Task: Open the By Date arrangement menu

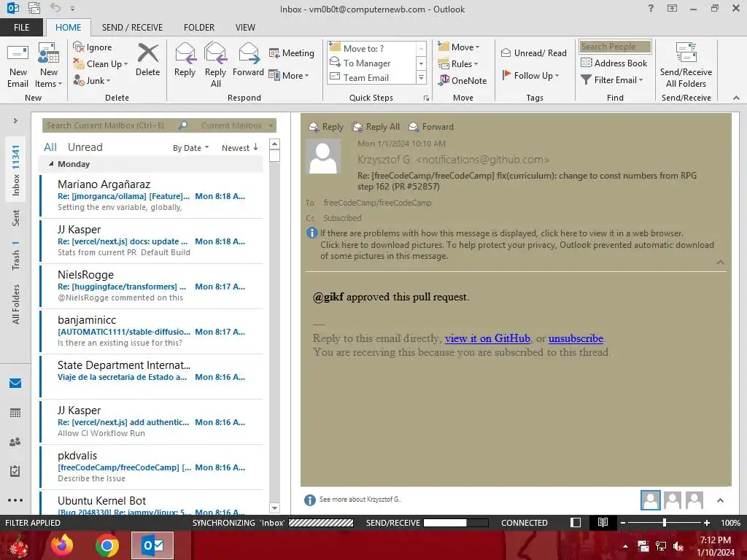Action: (x=190, y=148)
